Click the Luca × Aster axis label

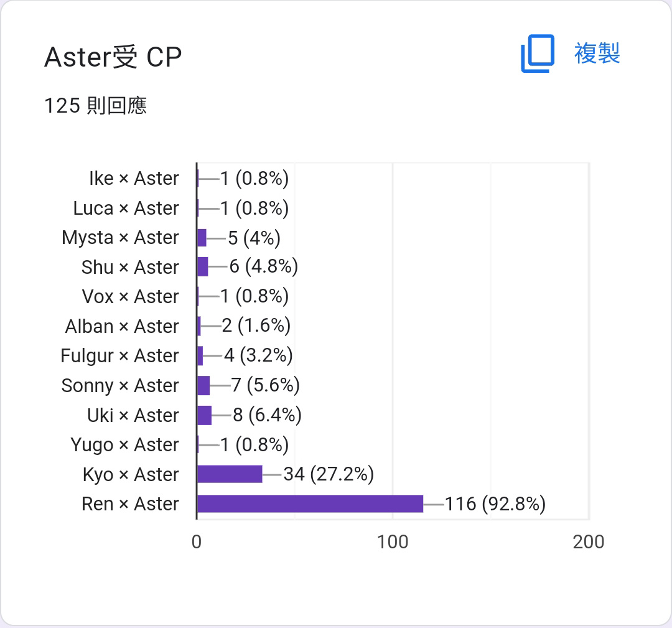[126, 209]
